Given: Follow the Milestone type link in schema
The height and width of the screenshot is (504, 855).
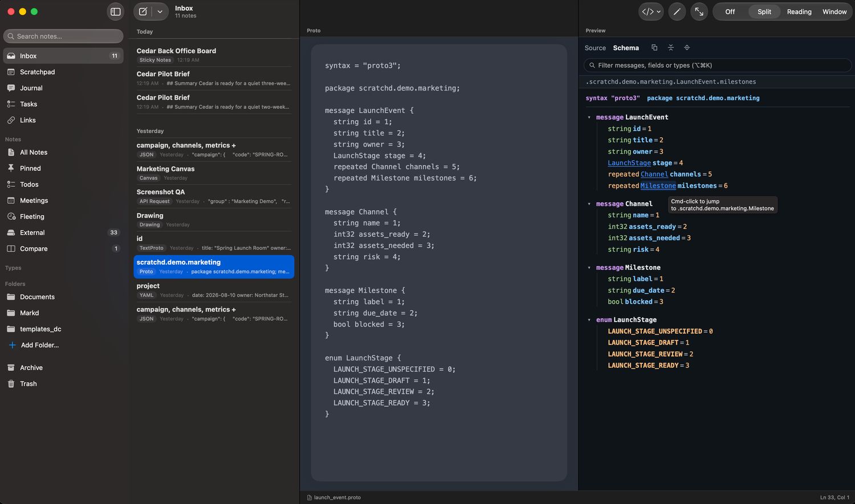Looking at the screenshot, I should point(658,186).
